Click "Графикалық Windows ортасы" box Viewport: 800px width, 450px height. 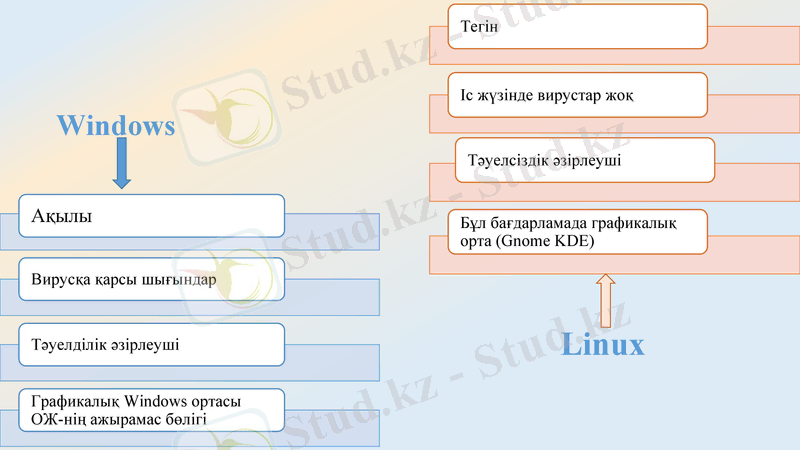(x=152, y=410)
